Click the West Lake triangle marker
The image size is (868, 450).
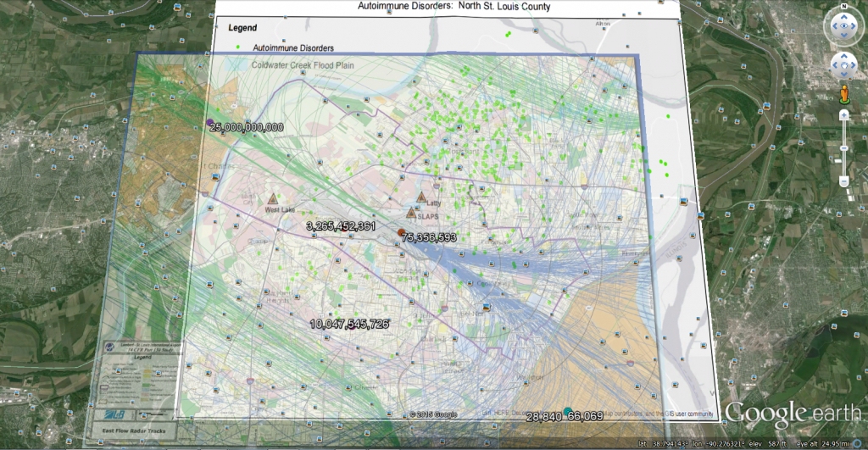[x=272, y=199]
